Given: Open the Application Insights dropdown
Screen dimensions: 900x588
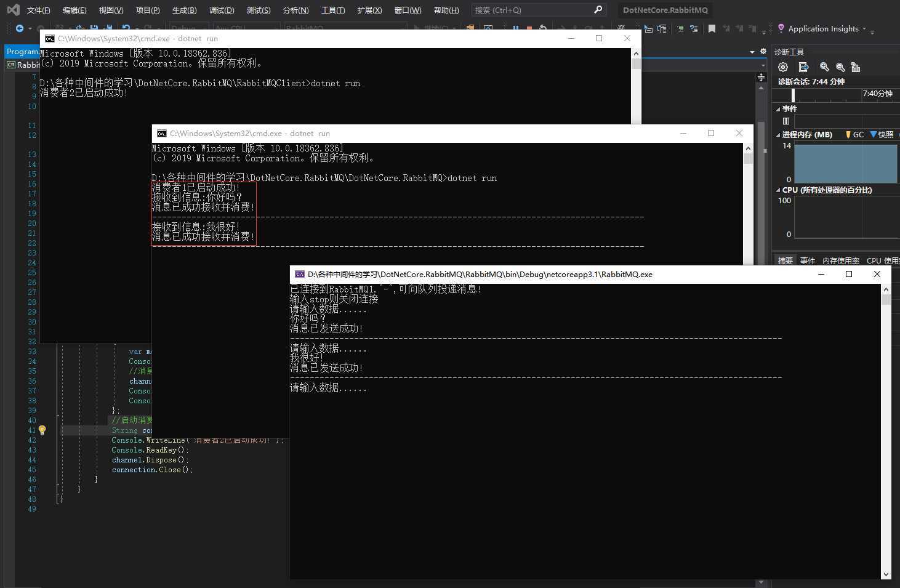Looking at the screenshot, I should (x=864, y=29).
